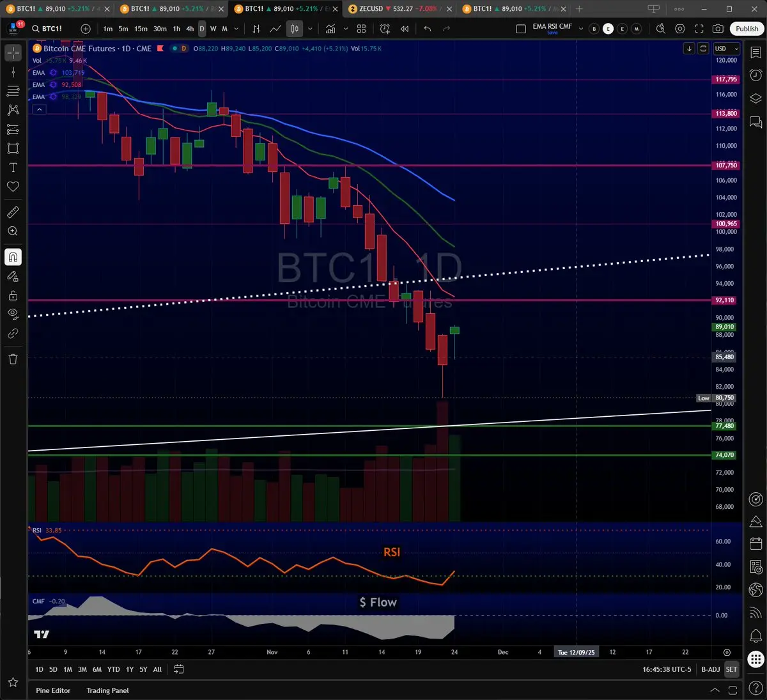Select the 4h timeframe
This screenshot has height=700, width=767.
coord(190,29)
